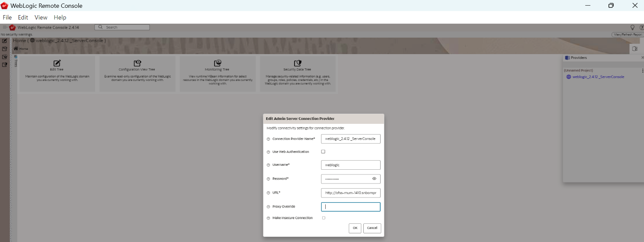Viewport: 644px width, 242px height.
Task: Select the Security Data Tree card
Action: tap(297, 74)
